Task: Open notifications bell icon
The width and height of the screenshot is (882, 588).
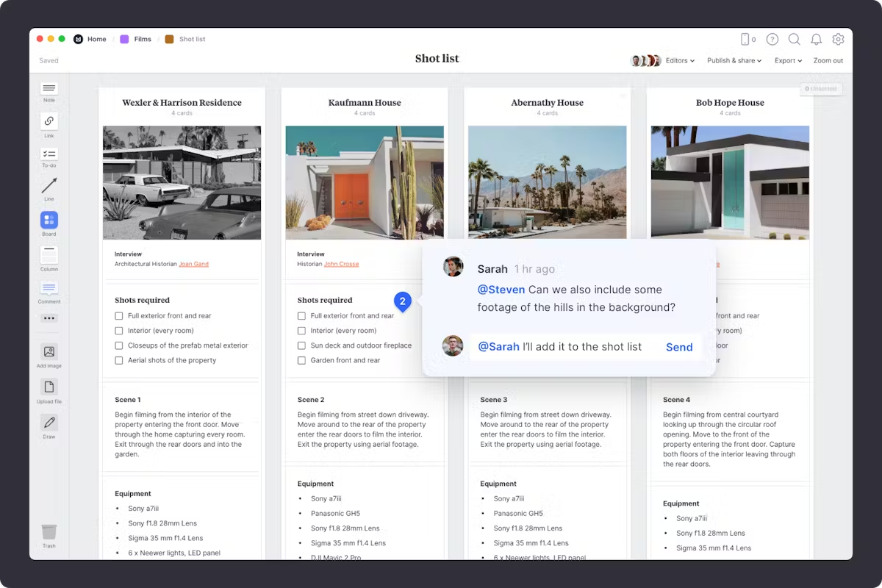Action: (816, 39)
